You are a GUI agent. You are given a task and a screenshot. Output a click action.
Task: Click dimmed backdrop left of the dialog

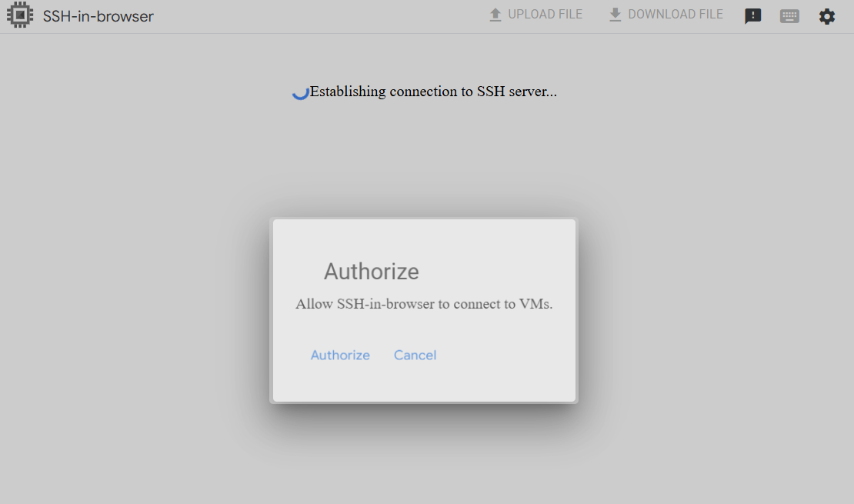136,311
